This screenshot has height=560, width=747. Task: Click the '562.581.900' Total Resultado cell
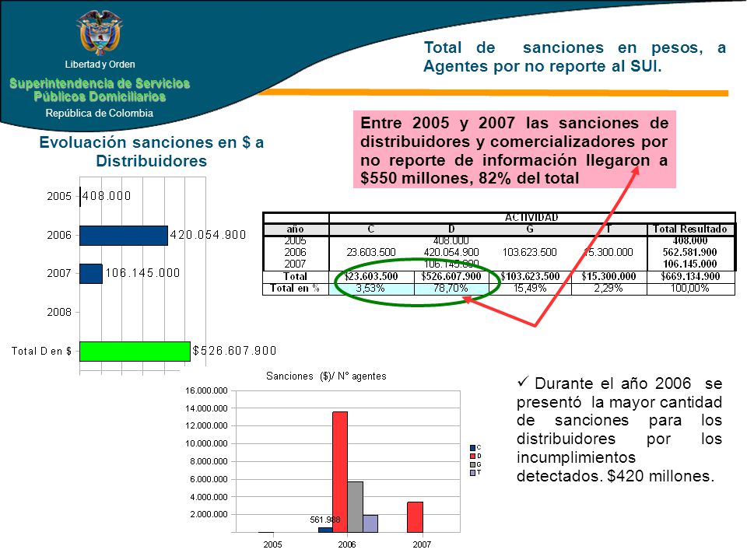click(x=690, y=252)
